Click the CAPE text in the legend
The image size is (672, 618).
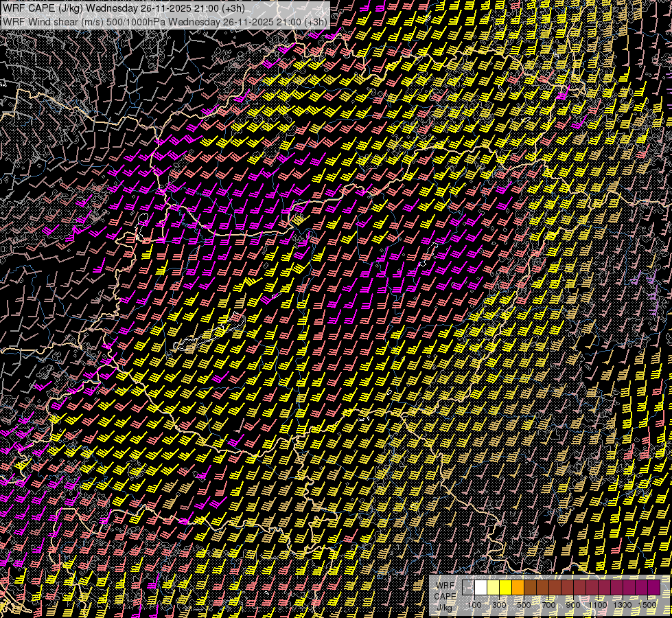click(x=445, y=596)
